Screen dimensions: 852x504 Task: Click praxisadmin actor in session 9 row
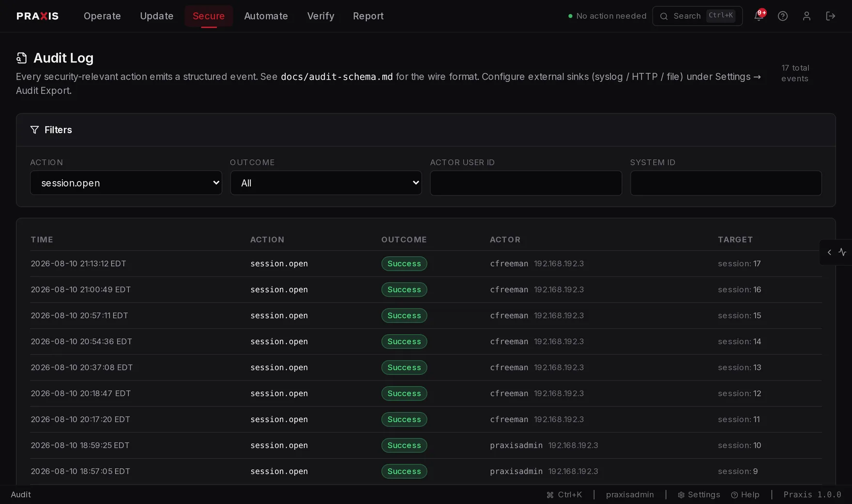516,472
